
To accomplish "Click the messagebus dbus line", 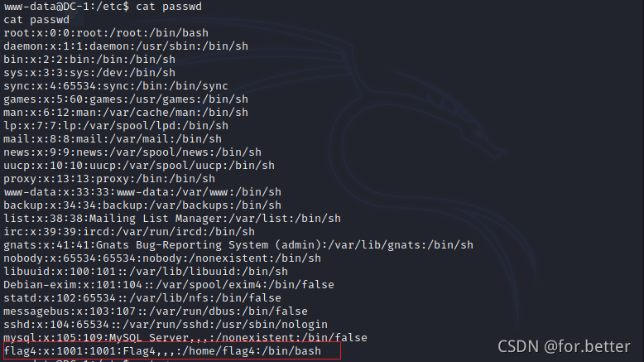I will [156, 311].
